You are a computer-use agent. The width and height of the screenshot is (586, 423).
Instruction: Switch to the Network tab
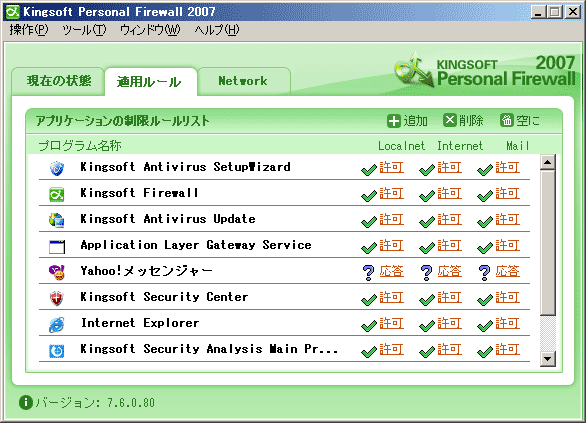pos(243,81)
